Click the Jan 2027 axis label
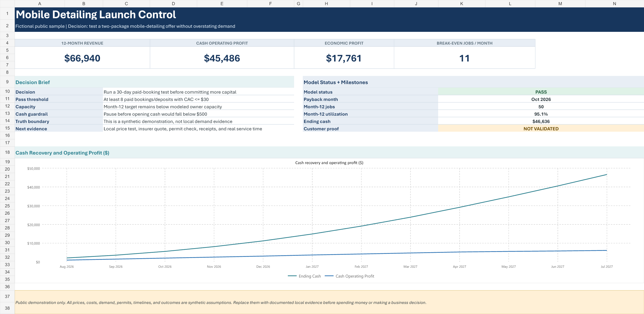 click(x=312, y=267)
